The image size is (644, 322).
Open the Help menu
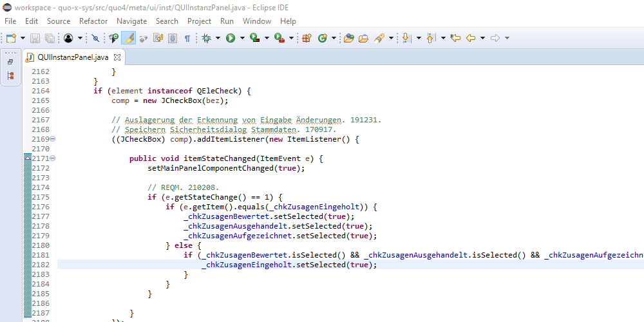[x=288, y=21]
